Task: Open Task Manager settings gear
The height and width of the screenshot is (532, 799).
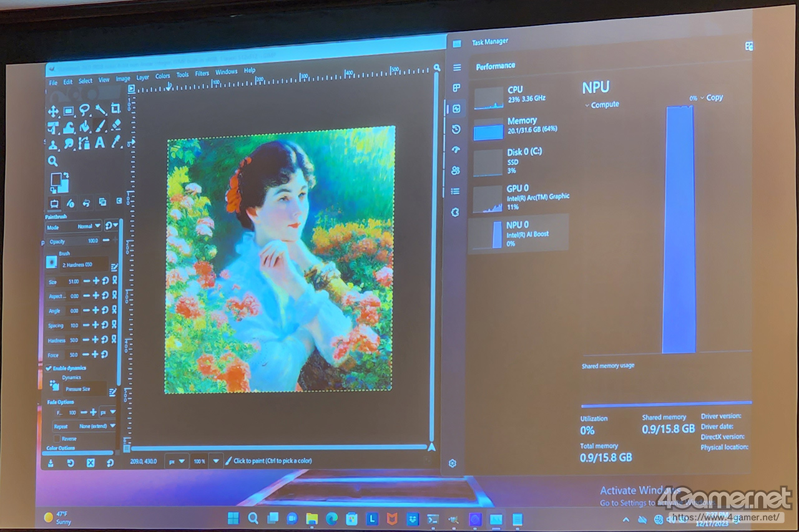Action: coord(453,463)
